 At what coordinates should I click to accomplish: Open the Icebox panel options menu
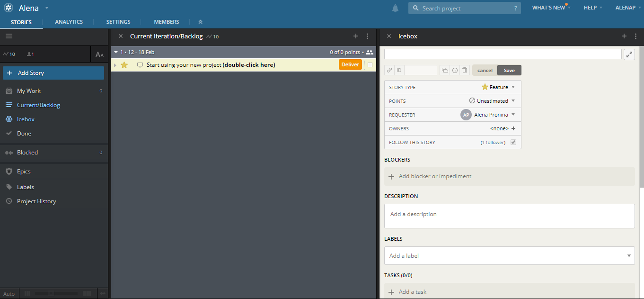[635, 36]
